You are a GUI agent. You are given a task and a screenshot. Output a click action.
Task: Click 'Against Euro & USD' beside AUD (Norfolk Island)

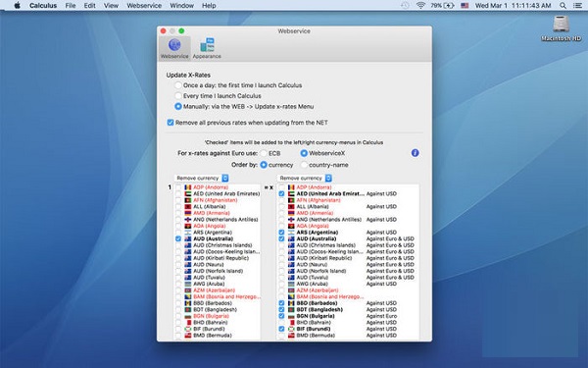[x=390, y=271]
